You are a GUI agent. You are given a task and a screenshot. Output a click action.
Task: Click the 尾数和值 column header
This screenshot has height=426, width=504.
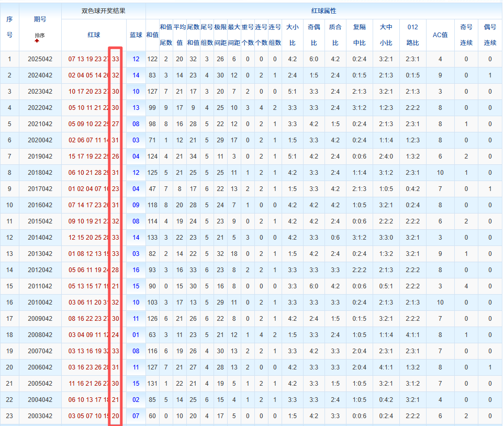193,35
